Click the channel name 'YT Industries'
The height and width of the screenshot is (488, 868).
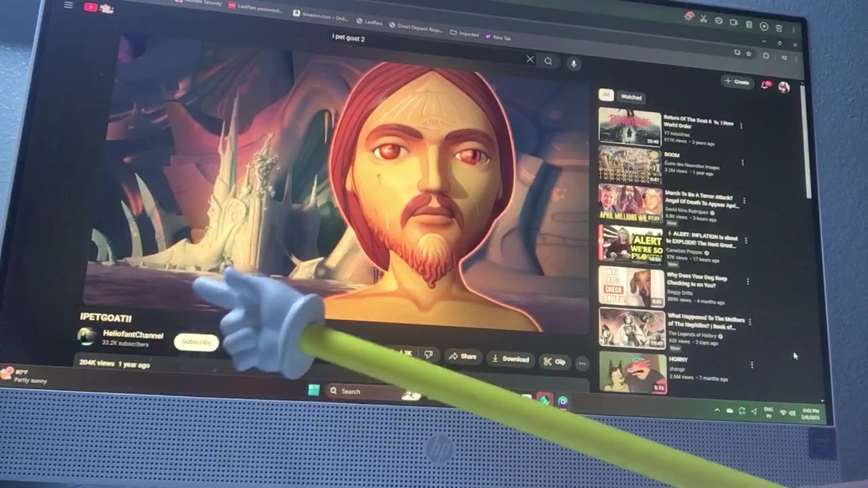678,134
